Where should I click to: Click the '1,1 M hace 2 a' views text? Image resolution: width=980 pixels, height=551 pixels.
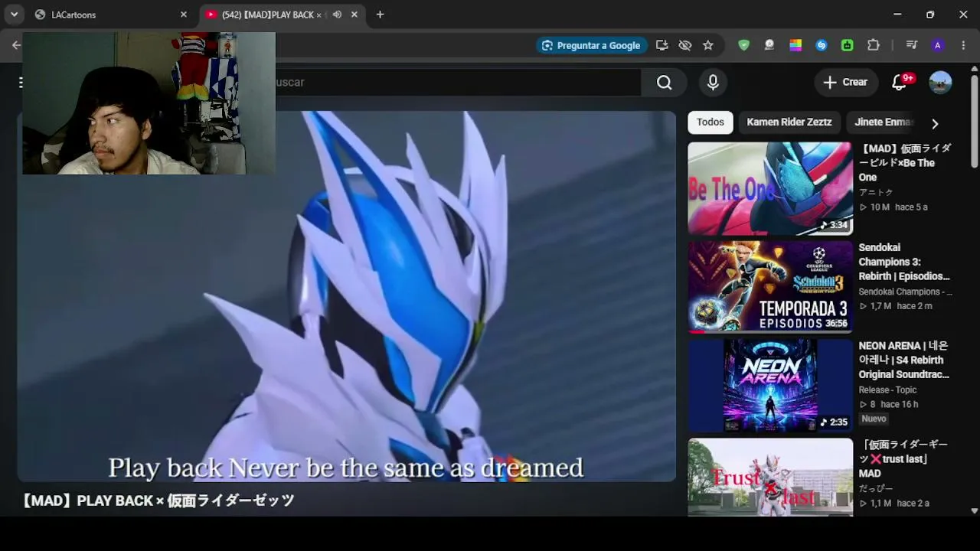[x=893, y=503]
